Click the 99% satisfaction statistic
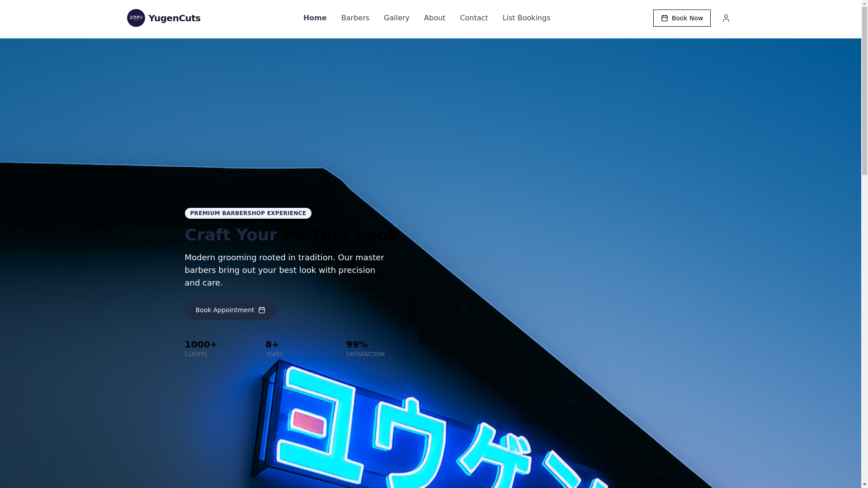The image size is (868, 488). point(365,349)
